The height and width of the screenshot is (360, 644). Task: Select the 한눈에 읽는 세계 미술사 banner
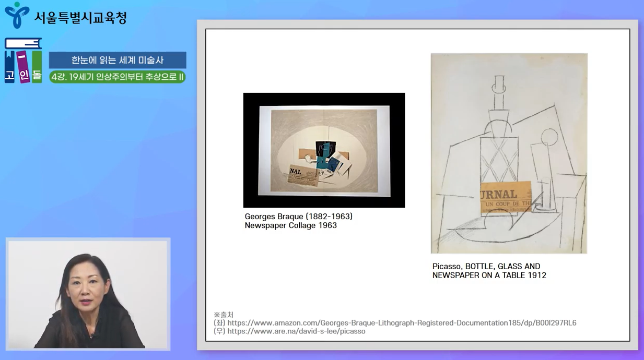(x=118, y=60)
